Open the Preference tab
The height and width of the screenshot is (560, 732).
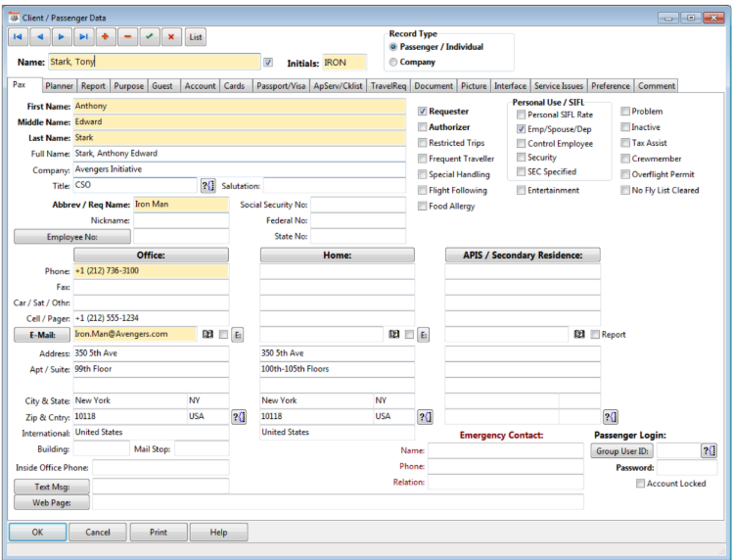[x=611, y=86]
